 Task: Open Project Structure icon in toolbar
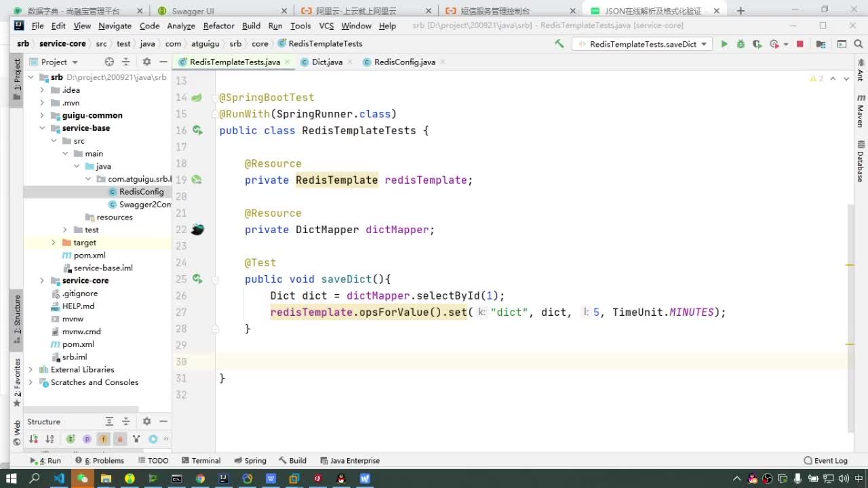821,43
